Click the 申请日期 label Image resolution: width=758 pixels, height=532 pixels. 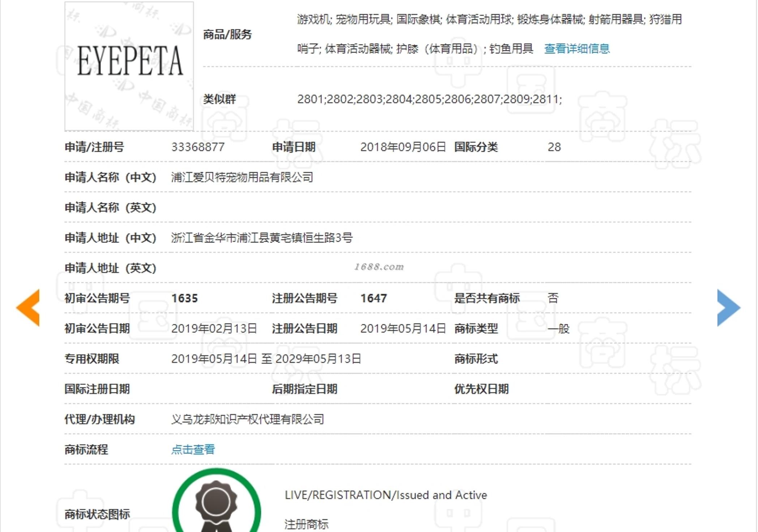pyautogui.click(x=294, y=147)
